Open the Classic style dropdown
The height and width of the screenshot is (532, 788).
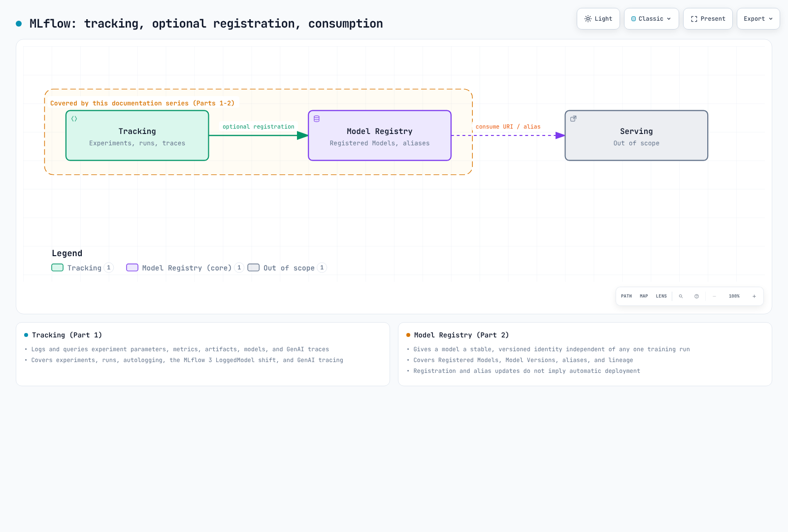652,19
